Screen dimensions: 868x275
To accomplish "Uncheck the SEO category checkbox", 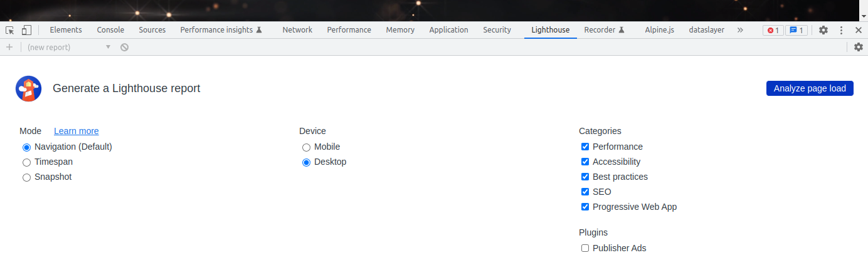I will (585, 192).
